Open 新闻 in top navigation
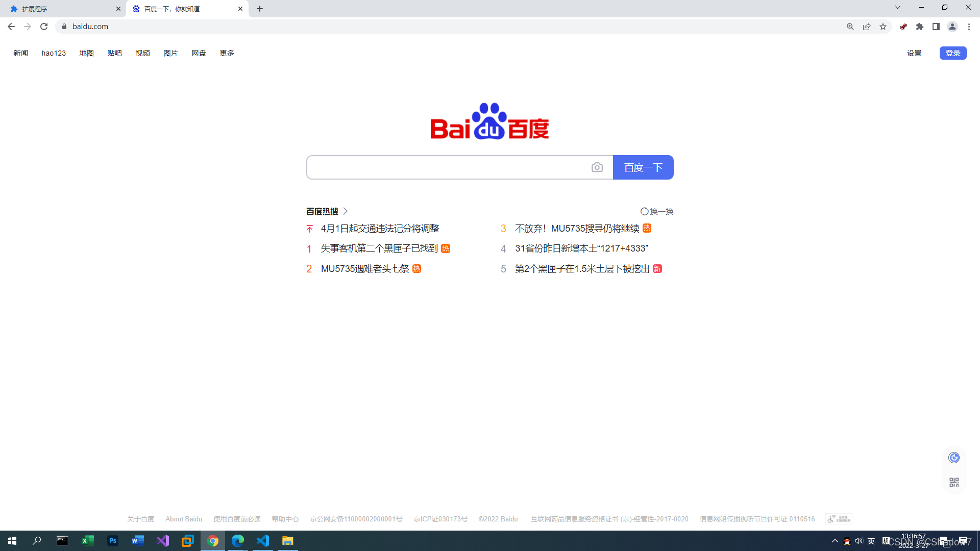 pyautogui.click(x=20, y=53)
